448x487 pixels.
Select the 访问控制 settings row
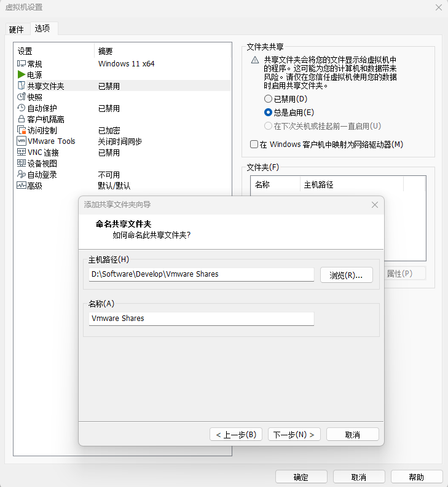pos(122,130)
